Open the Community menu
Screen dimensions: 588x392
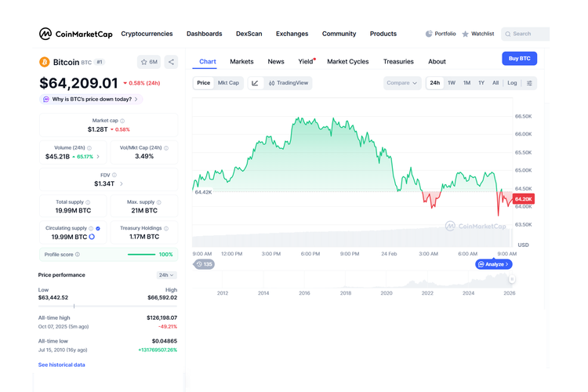pos(339,34)
